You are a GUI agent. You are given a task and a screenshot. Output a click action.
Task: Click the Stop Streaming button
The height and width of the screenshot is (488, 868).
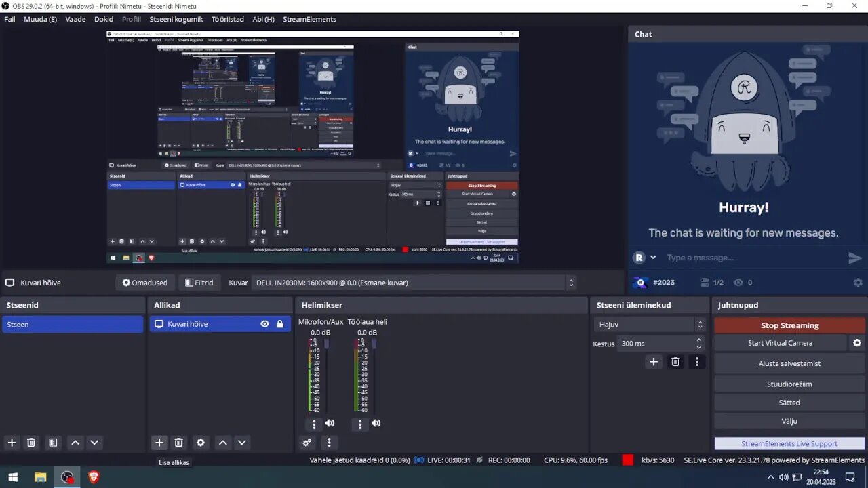tap(789, 325)
